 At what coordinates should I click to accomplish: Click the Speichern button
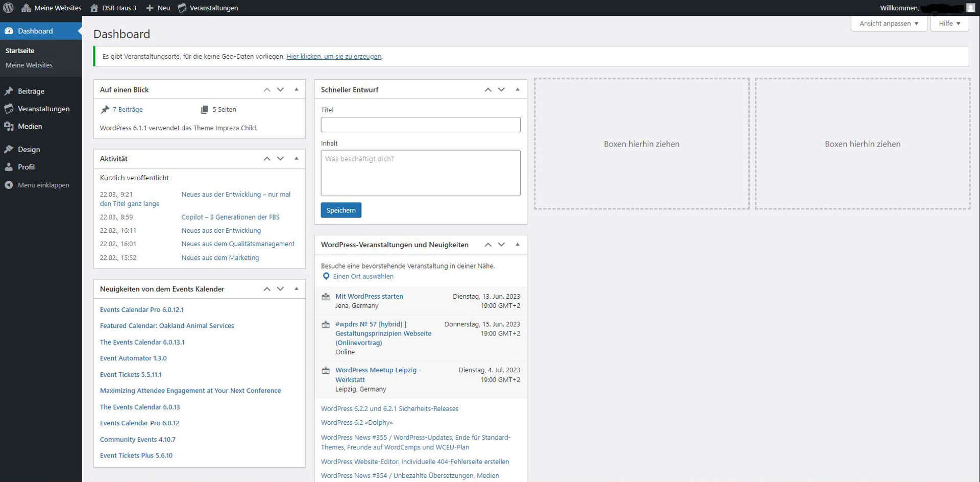coord(341,210)
